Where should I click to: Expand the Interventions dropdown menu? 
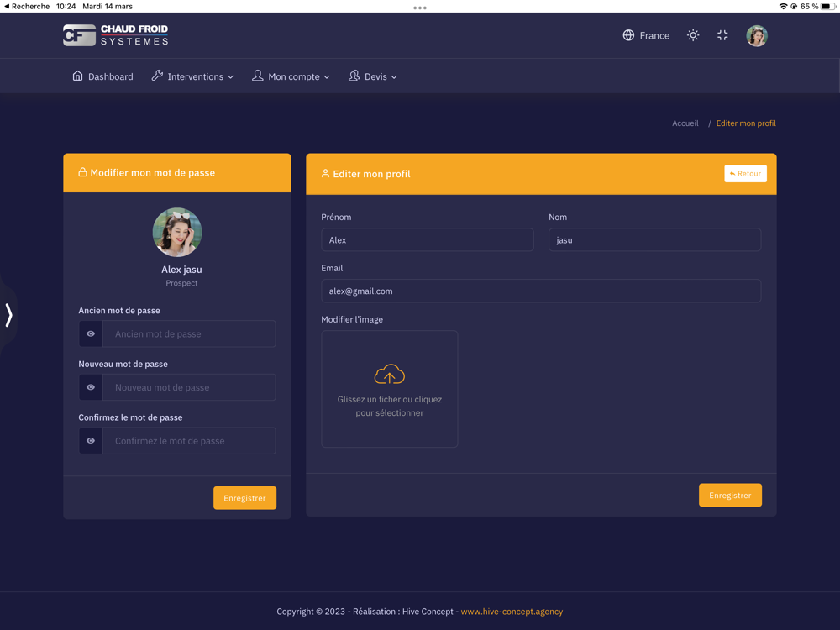[x=193, y=76]
